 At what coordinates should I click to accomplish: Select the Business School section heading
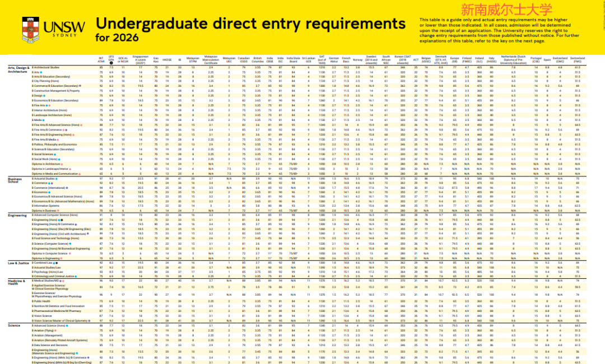[x=15, y=181]
